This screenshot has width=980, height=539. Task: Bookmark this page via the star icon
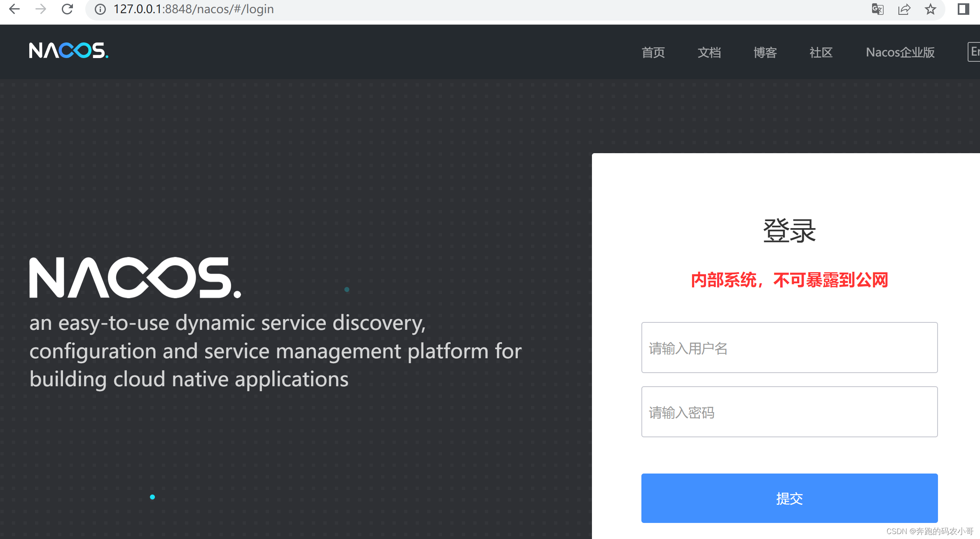[x=931, y=9]
